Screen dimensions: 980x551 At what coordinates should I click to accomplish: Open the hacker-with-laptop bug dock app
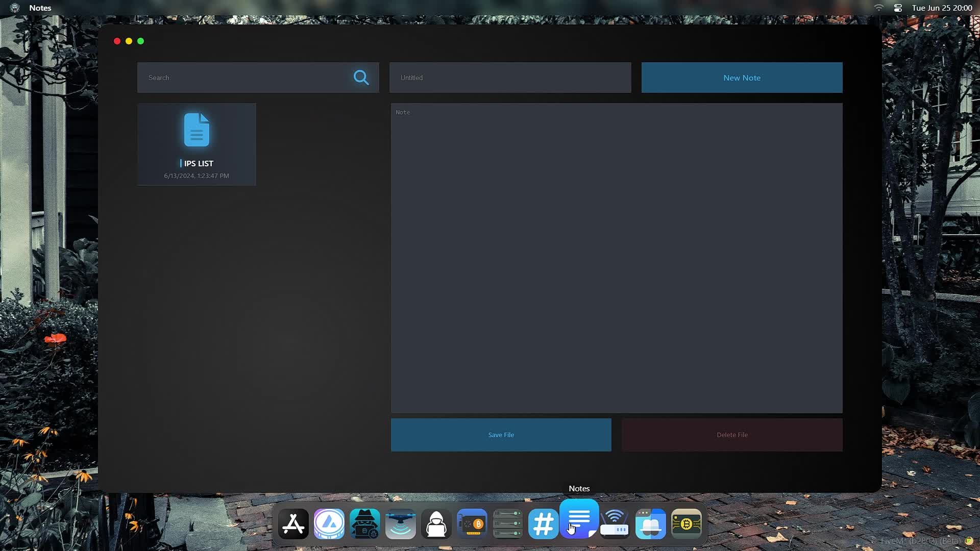tap(365, 524)
